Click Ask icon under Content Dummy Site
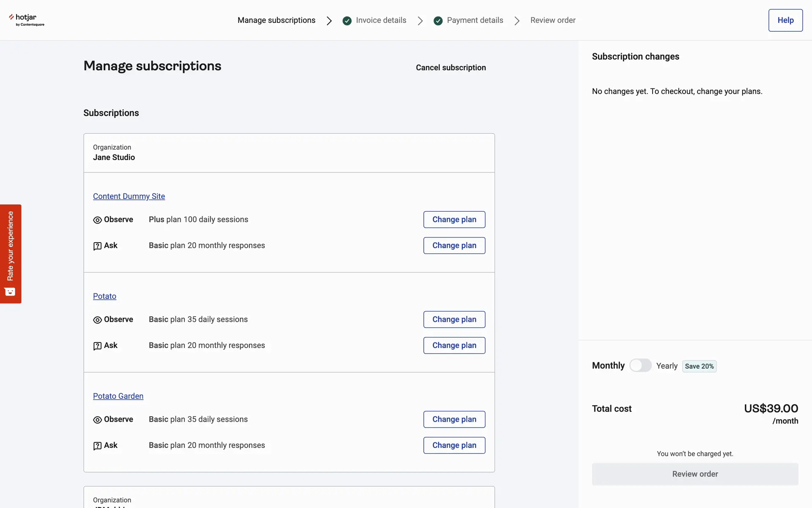 point(97,246)
